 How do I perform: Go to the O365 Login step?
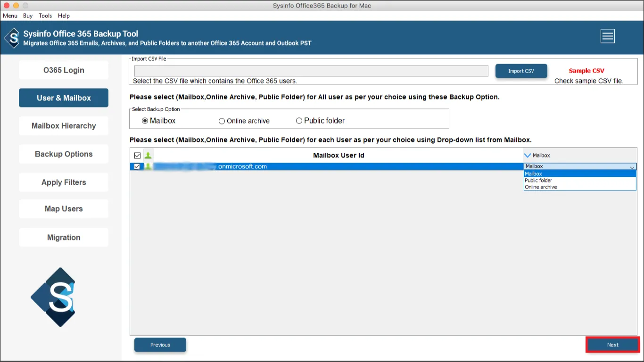64,70
